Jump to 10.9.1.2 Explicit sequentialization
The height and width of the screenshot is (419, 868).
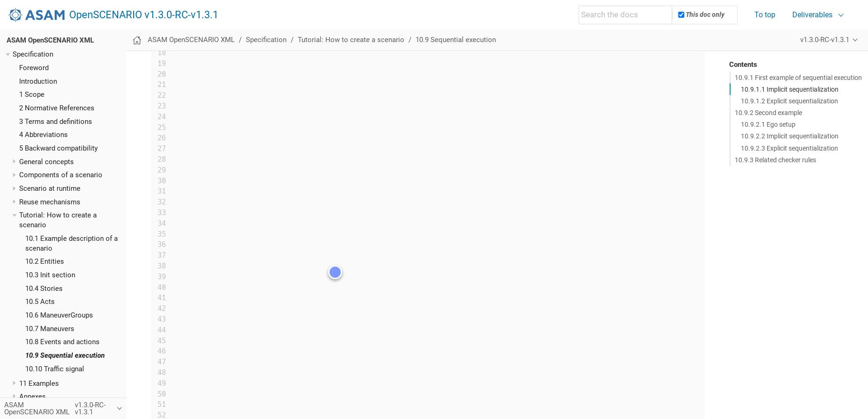[789, 101]
